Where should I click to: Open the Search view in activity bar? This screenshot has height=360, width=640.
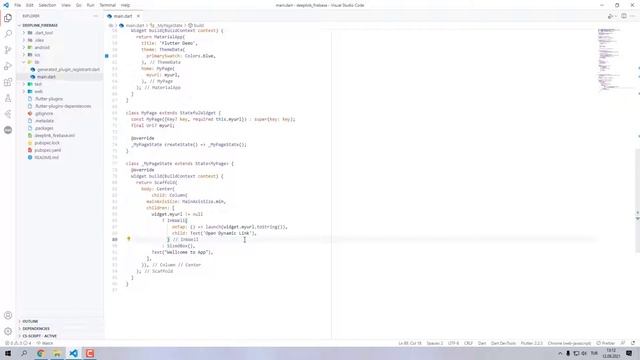8,34
